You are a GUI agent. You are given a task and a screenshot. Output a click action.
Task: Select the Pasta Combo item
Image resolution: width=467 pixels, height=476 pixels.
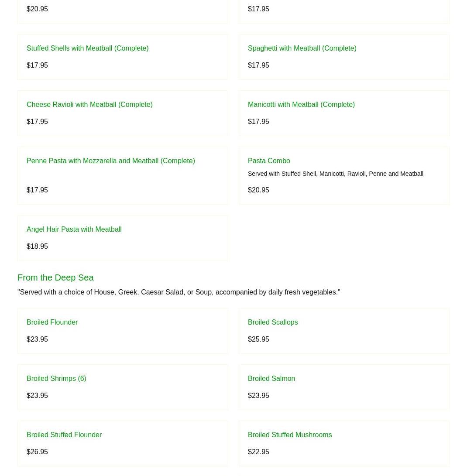pyautogui.click(x=269, y=161)
